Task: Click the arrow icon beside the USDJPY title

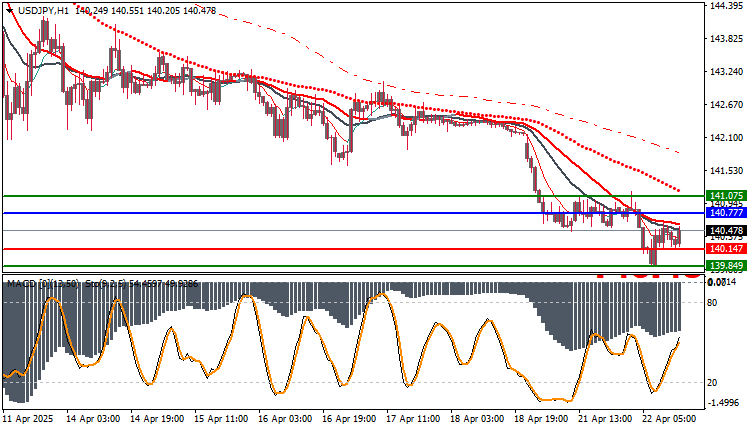Action: click(10, 11)
